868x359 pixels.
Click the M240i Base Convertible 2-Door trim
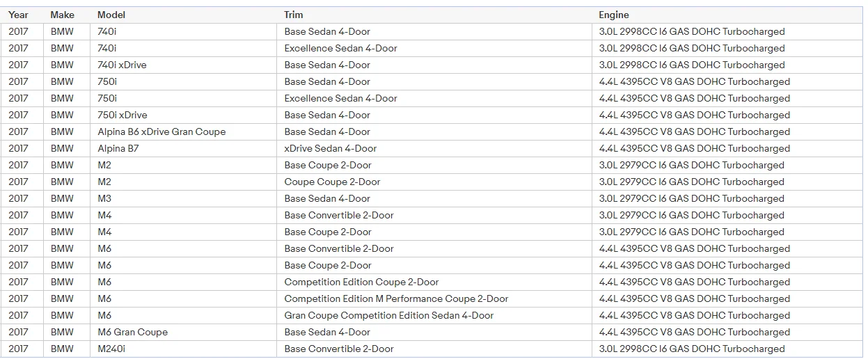pos(338,349)
